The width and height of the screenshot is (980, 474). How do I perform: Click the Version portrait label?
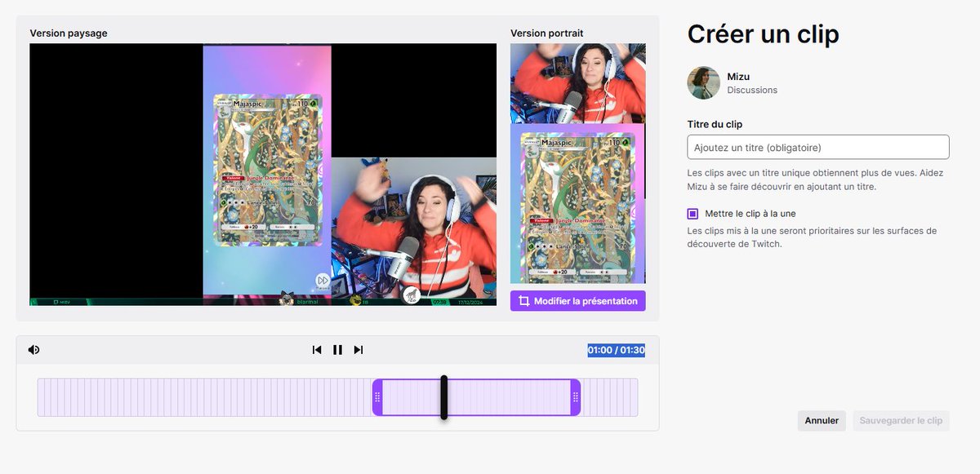[547, 33]
